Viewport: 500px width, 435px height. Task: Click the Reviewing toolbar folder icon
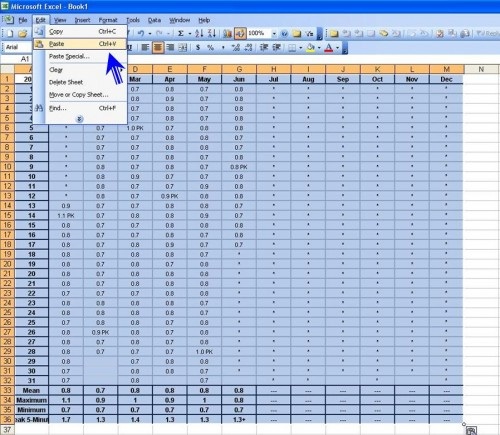pos(334,33)
